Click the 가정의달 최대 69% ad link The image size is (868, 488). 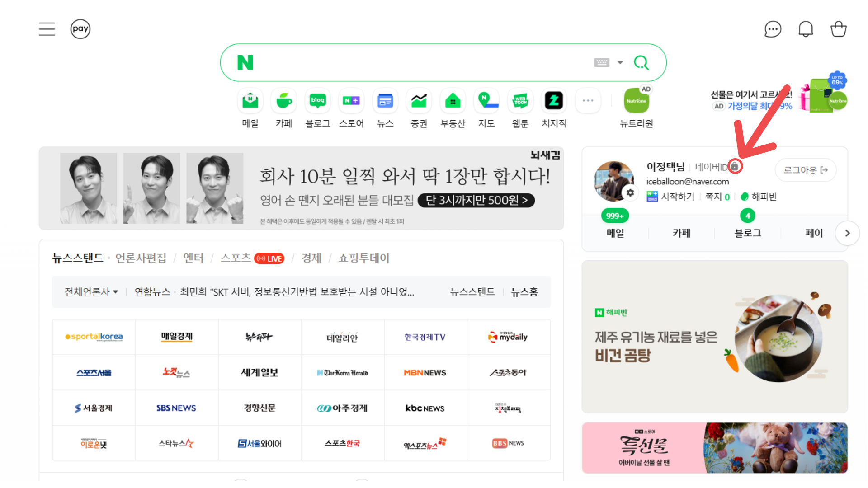(x=759, y=106)
